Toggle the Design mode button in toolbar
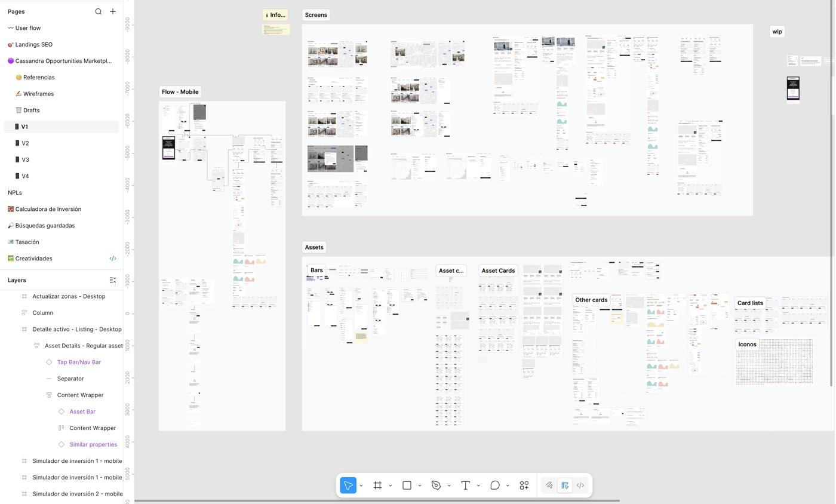Screen dimensions: 836x504 coord(565,485)
